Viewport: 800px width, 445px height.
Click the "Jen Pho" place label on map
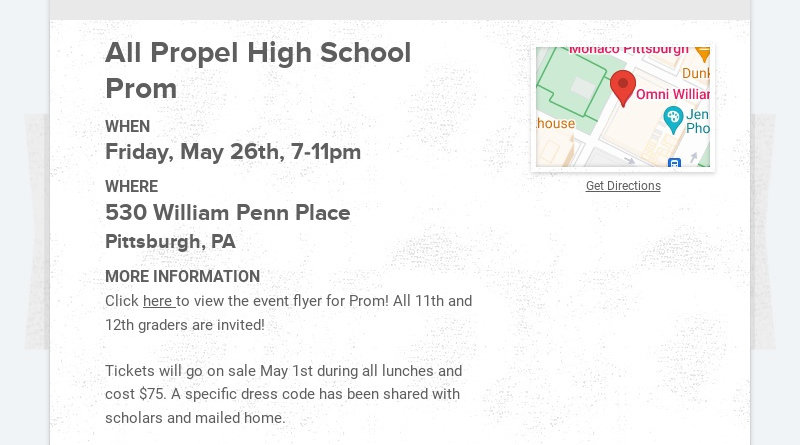[x=697, y=121]
